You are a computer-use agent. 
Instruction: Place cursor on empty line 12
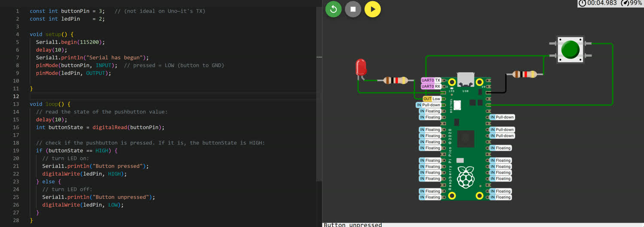pos(129,96)
